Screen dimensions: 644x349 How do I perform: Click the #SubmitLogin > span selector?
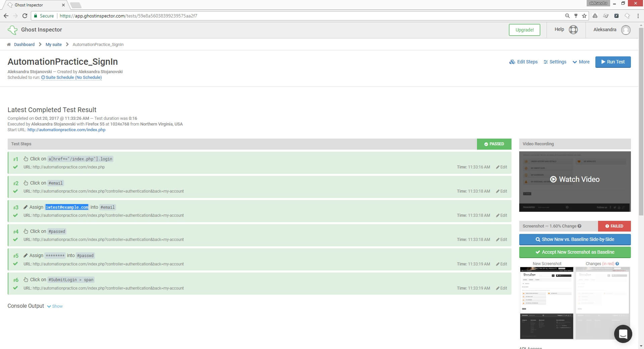click(x=71, y=280)
